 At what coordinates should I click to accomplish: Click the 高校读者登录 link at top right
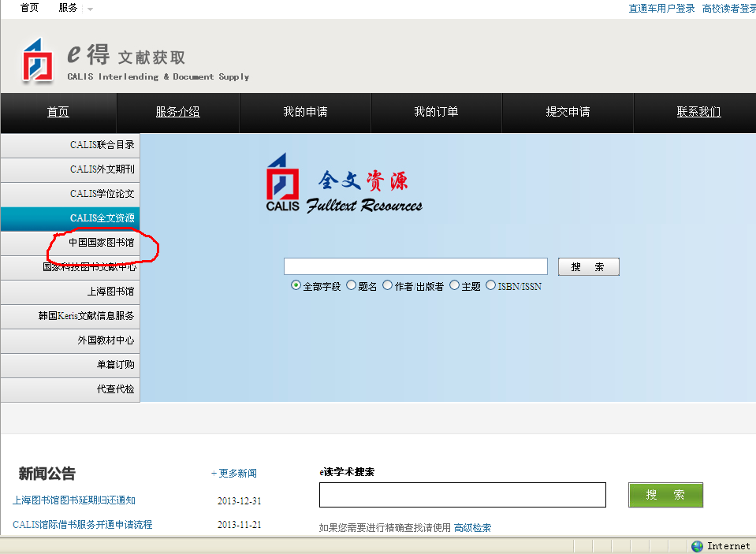[729, 9]
